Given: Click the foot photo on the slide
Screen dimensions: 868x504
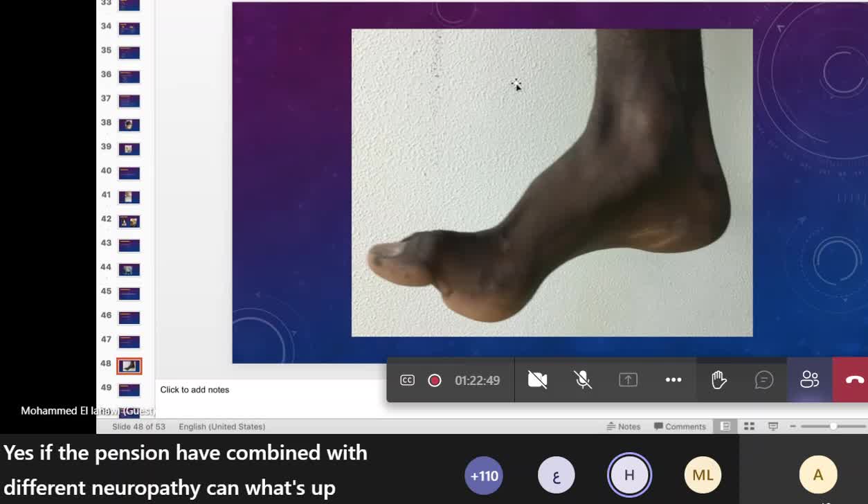Looking at the screenshot, I should pos(552,183).
